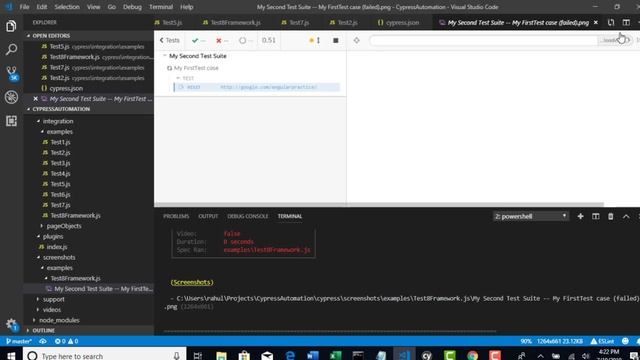Switch to cypress.json editor tab
Image resolution: width=640 pixels, height=360 pixels.
[x=398, y=22]
